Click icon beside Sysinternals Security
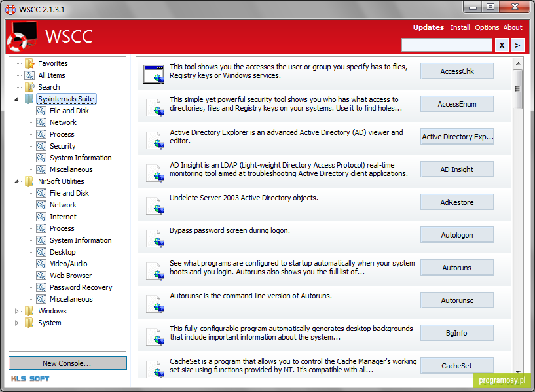 41,146
